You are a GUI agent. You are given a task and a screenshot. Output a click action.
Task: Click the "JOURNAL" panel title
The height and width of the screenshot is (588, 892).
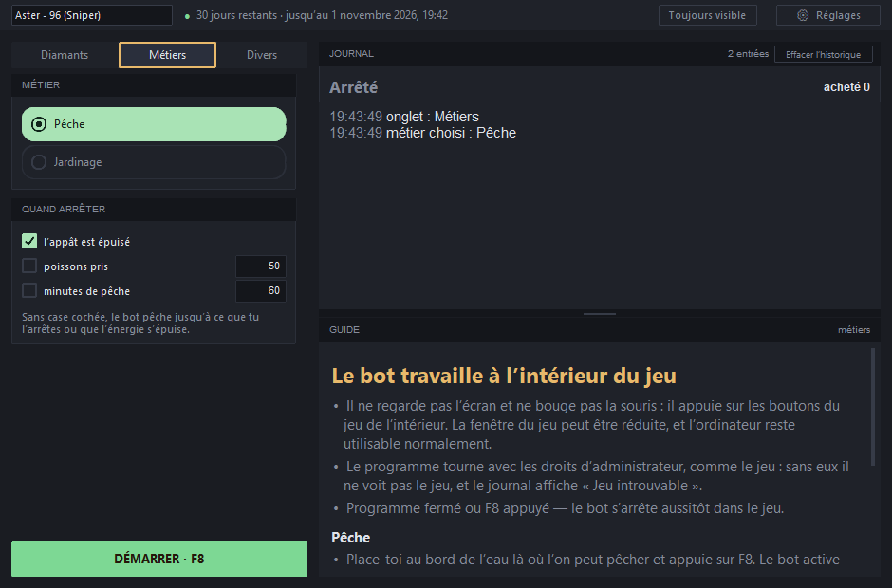click(x=351, y=54)
